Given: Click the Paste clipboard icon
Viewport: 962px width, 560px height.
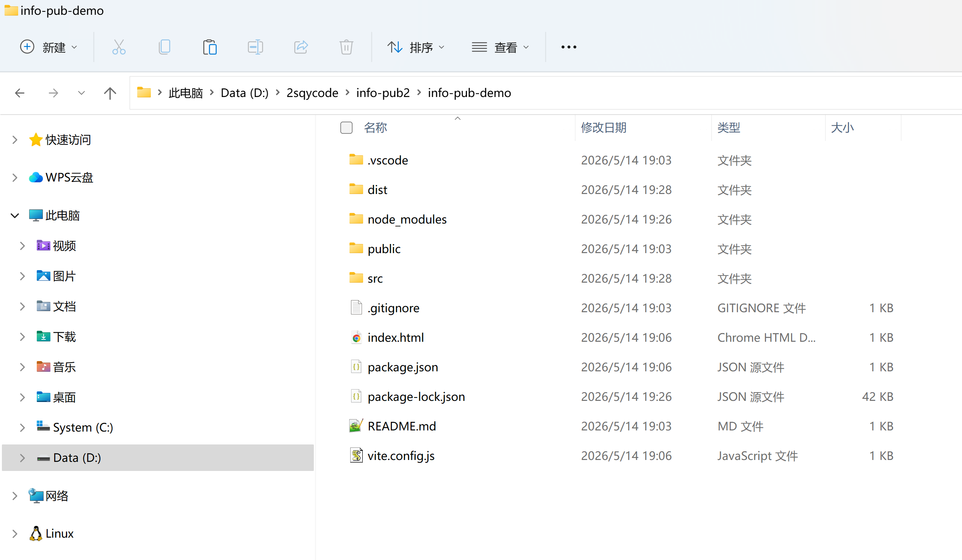Looking at the screenshot, I should click(210, 47).
